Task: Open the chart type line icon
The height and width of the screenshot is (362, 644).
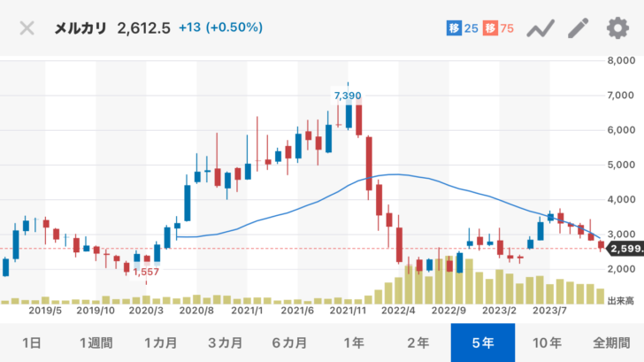Action: 540,28
